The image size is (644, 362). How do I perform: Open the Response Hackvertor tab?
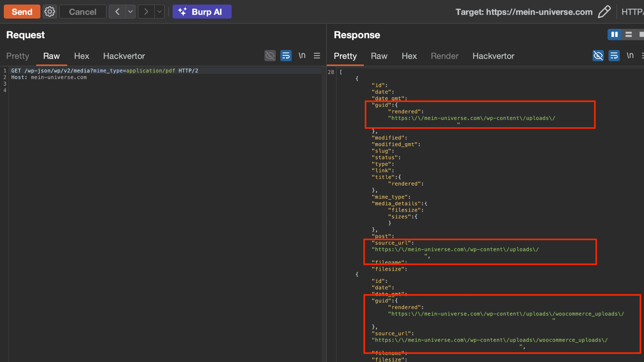[x=493, y=56]
